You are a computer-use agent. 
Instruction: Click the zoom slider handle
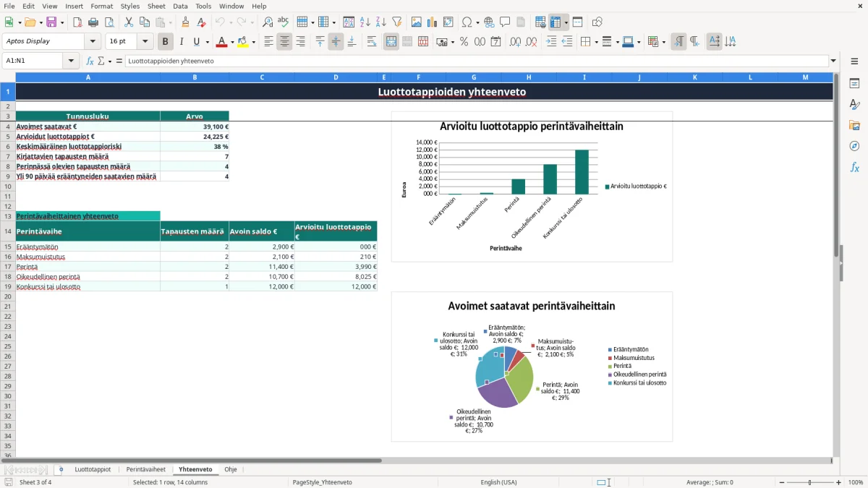point(809,482)
